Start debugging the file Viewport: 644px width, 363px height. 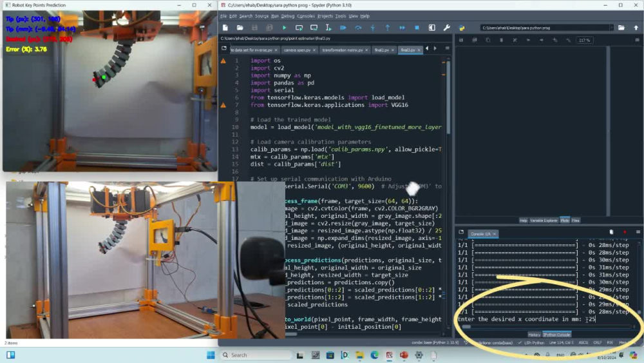click(x=343, y=28)
